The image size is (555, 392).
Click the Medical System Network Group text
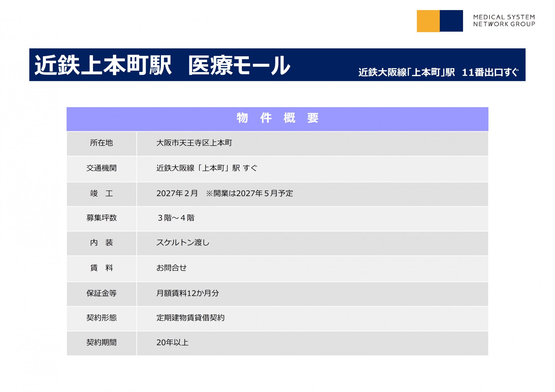[504, 21]
